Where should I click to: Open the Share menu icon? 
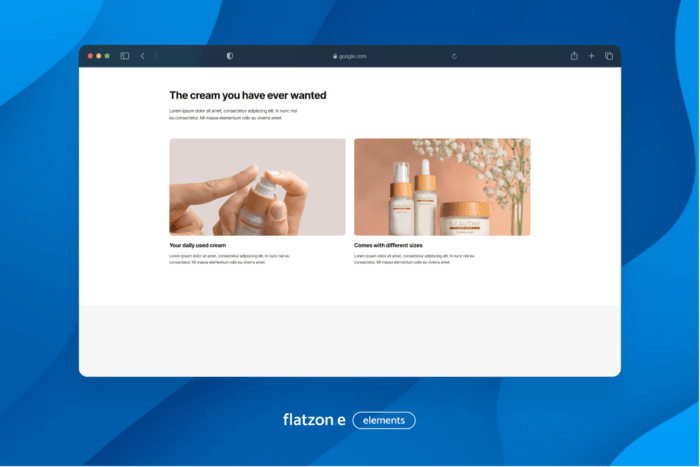[x=574, y=56]
